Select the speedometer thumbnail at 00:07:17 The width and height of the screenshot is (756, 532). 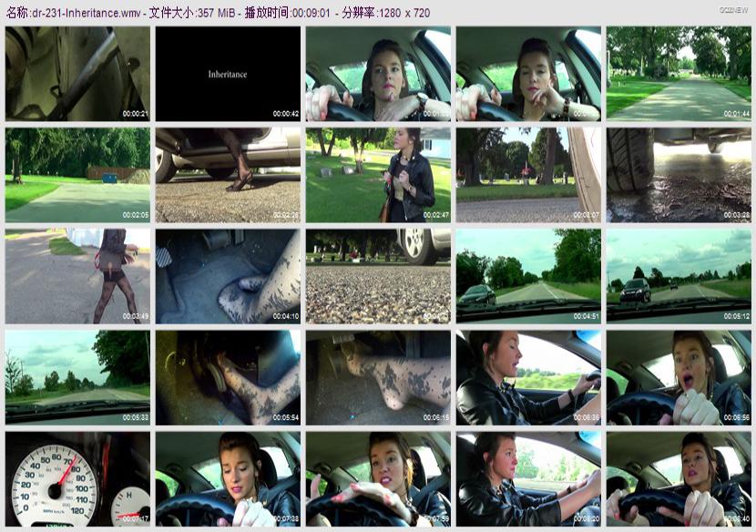[77, 478]
